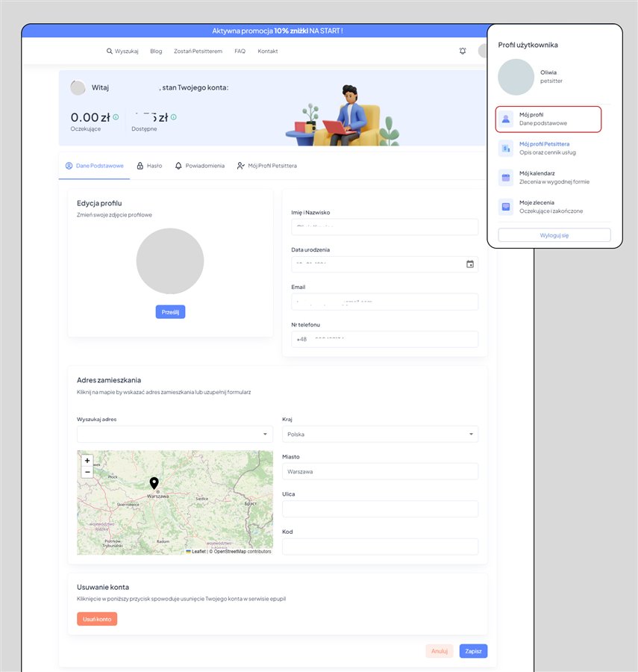Click the Zapisz save button

(473, 651)
